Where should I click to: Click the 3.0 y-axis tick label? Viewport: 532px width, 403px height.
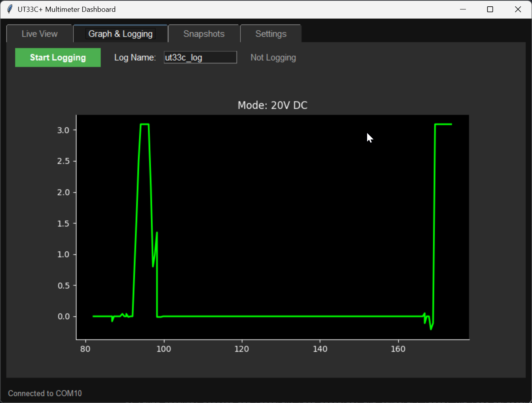[63, 130]
